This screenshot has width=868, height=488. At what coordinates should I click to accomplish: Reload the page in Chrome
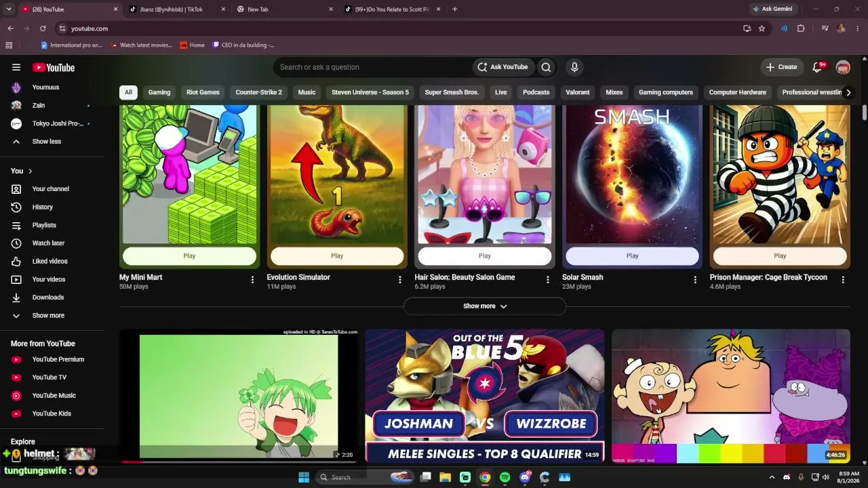43,28
